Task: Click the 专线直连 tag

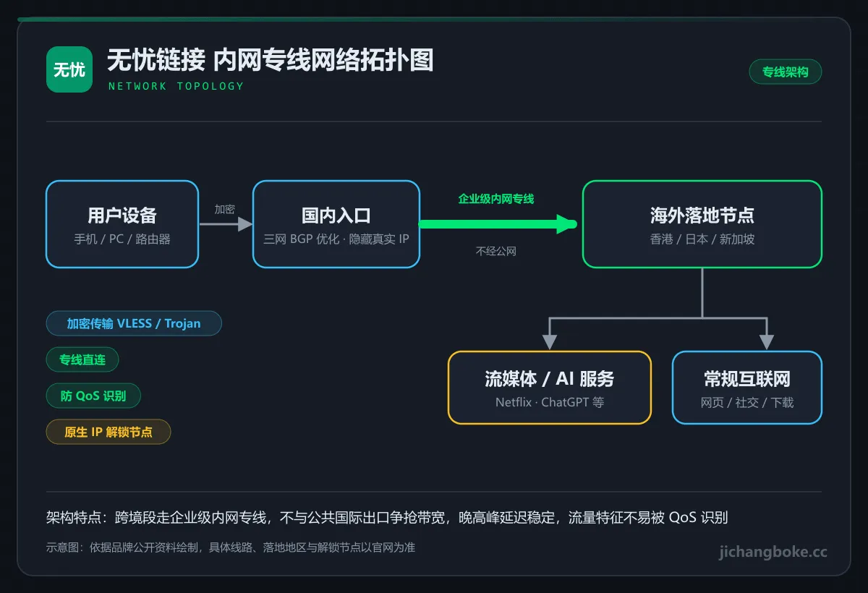Action: (x=82, y=359)
